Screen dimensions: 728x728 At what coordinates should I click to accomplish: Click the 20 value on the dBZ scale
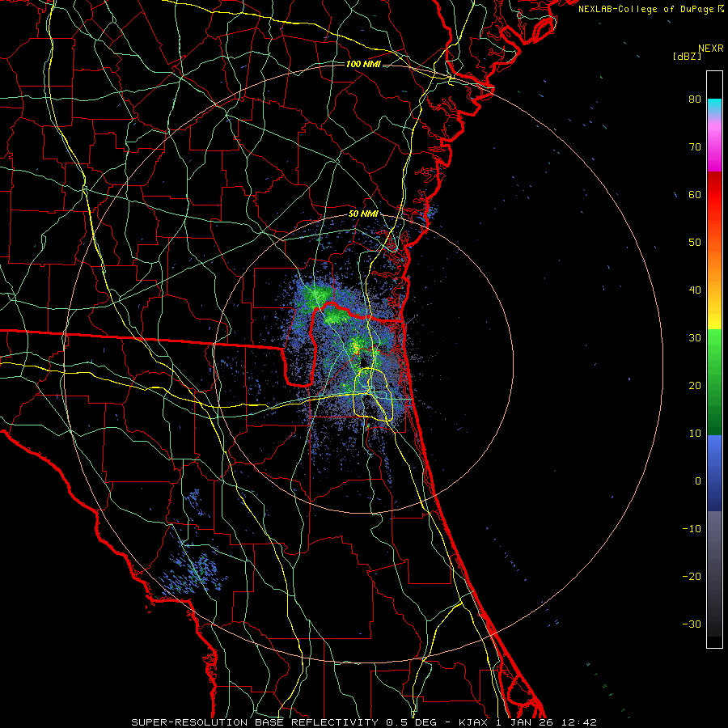tap(695, 386)
